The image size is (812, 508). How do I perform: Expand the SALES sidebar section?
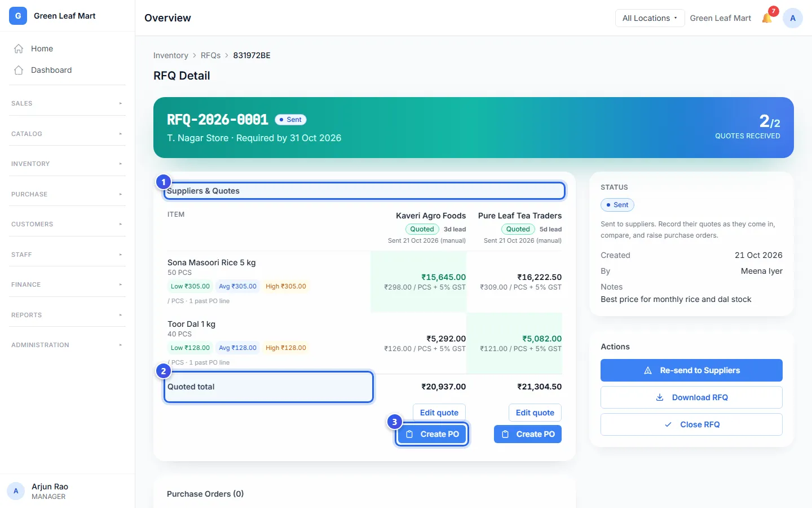coord(67,103)
